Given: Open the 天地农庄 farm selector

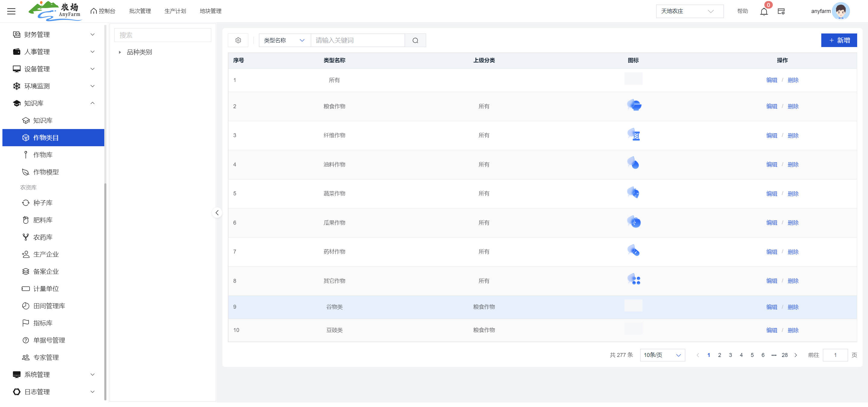Looking at the screenshot, I should pyautogui.click(x=689, y=11).
